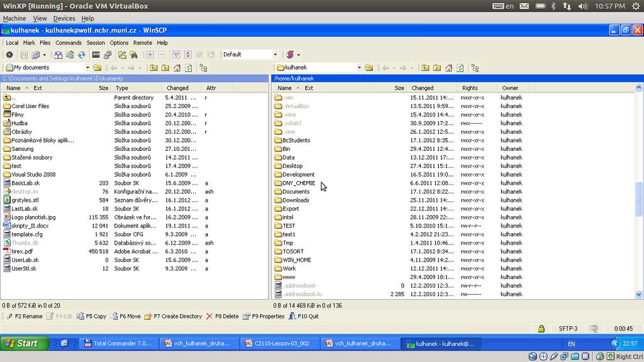Click the new session icon
The image size is (644, 362).
(x=291, y=55)
